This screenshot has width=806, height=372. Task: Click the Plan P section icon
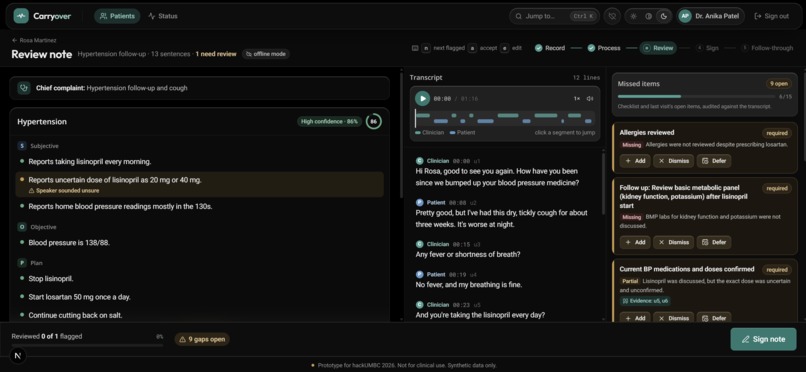[22, 263]
